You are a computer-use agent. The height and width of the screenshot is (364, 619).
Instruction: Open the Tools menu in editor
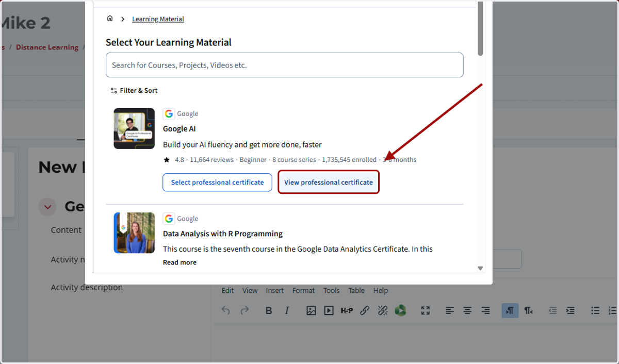click(x=331, y=291)
